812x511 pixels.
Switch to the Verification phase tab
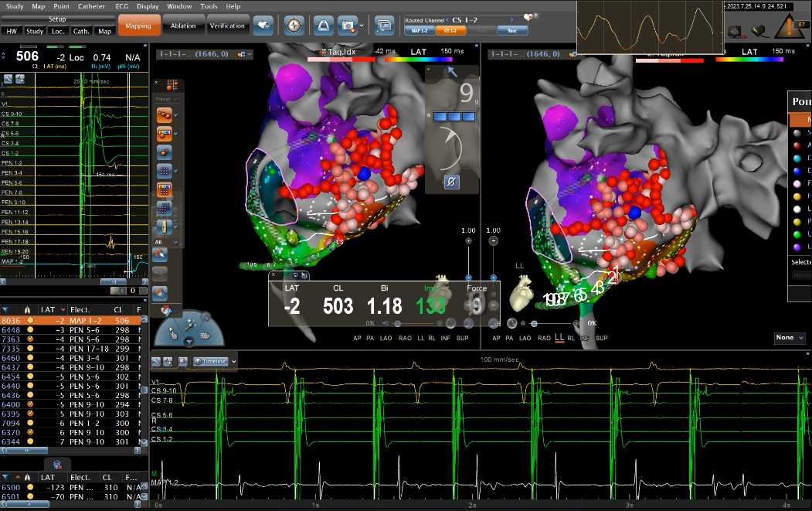pos(227,26)
